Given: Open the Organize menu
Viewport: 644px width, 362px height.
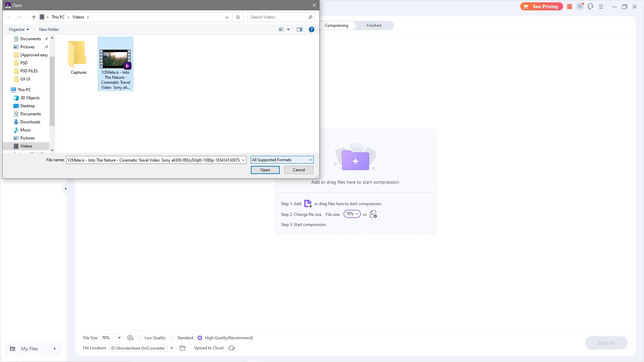Looking at the screenshot, I should pos(18,29).
